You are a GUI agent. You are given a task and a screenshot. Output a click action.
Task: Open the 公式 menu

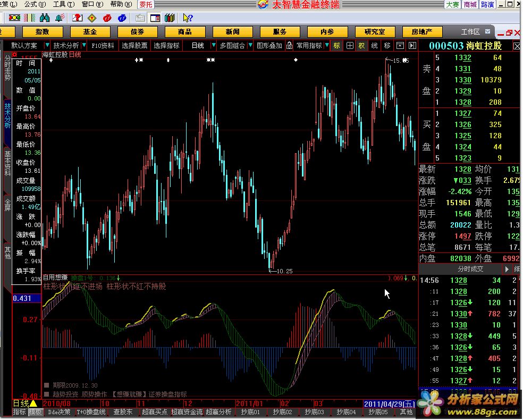tap(35, 4)
